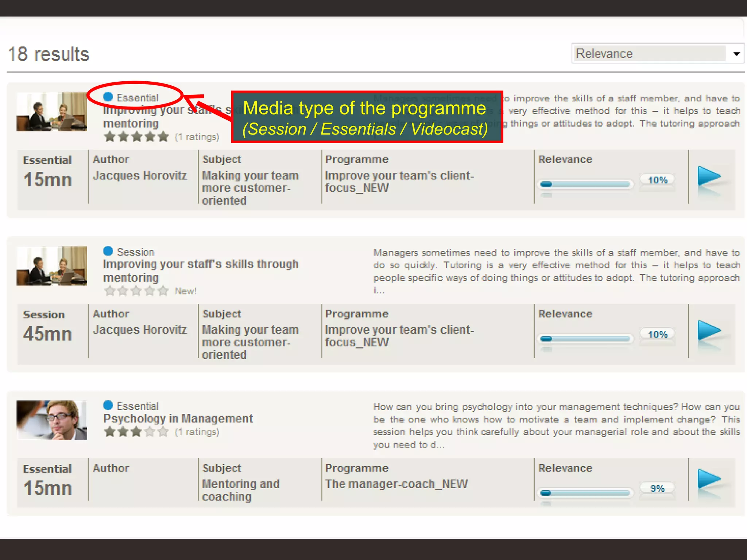Open Session title Improving your staff's skills
The width and height of the screenshot is (747, 560).
[x=201, y=271]
